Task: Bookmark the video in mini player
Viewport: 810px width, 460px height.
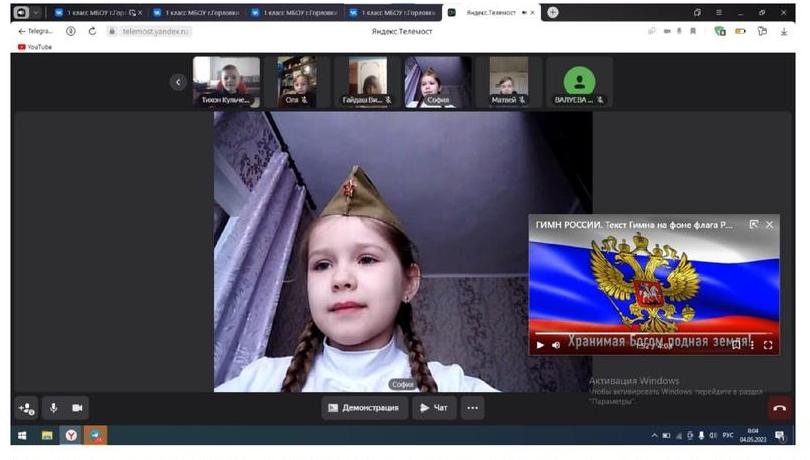Action: (x=736, y=345)
